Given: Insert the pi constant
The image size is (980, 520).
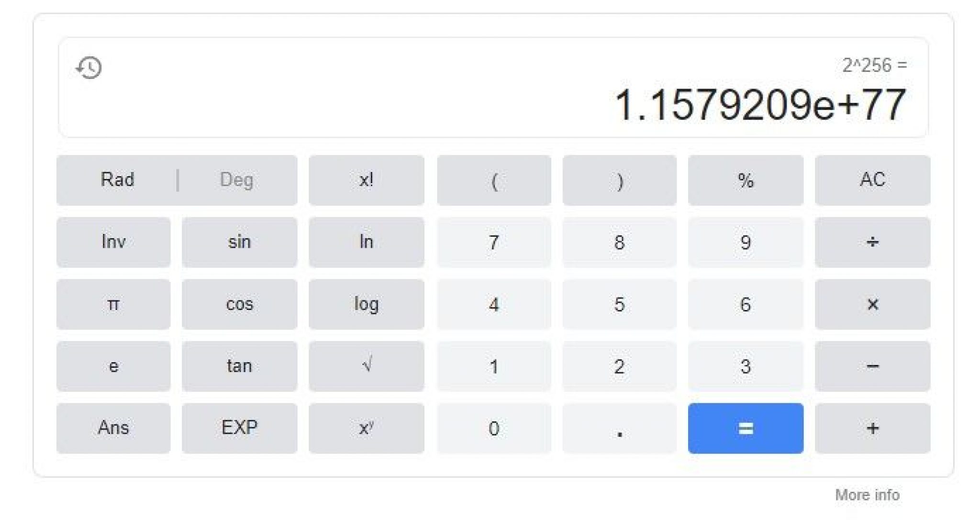Looking at the screenshot, I should [113, 304].
